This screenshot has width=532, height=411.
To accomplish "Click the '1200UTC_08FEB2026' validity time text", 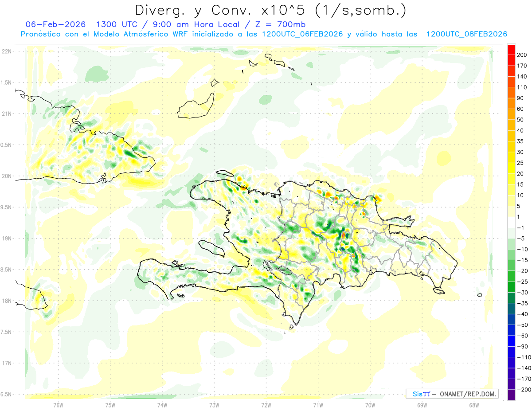I will pyautogui.click(x=466, y=34).
